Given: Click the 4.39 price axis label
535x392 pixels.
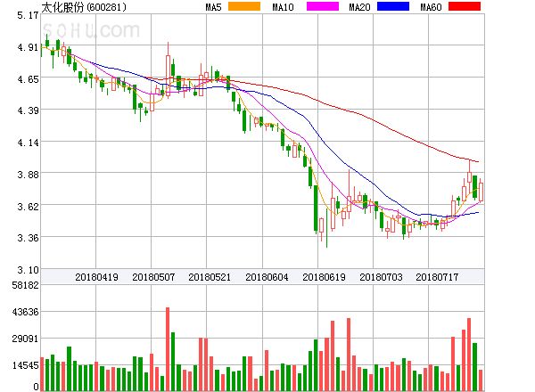Looking at the screenshot, I should tap(28, 110).
